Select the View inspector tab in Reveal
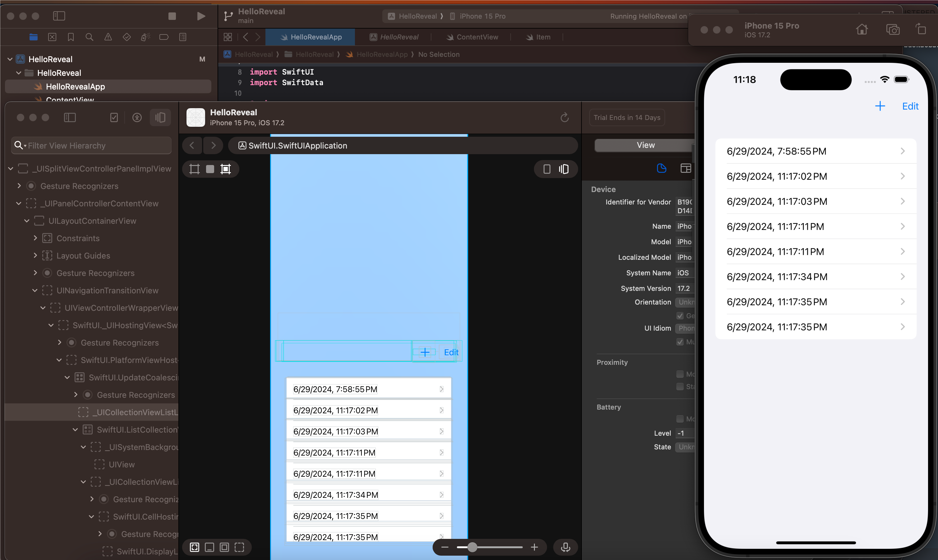 (645, 145)
